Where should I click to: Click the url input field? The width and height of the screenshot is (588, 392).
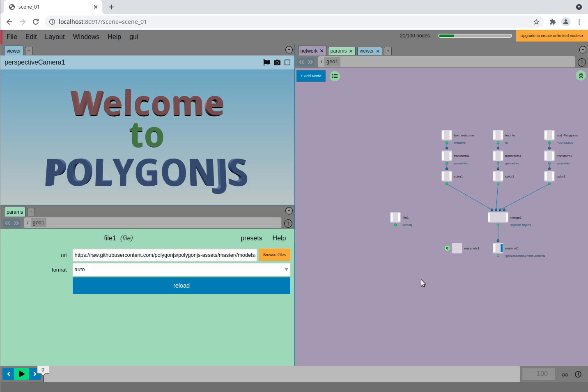pyautogui.click(x=165, y=255)
